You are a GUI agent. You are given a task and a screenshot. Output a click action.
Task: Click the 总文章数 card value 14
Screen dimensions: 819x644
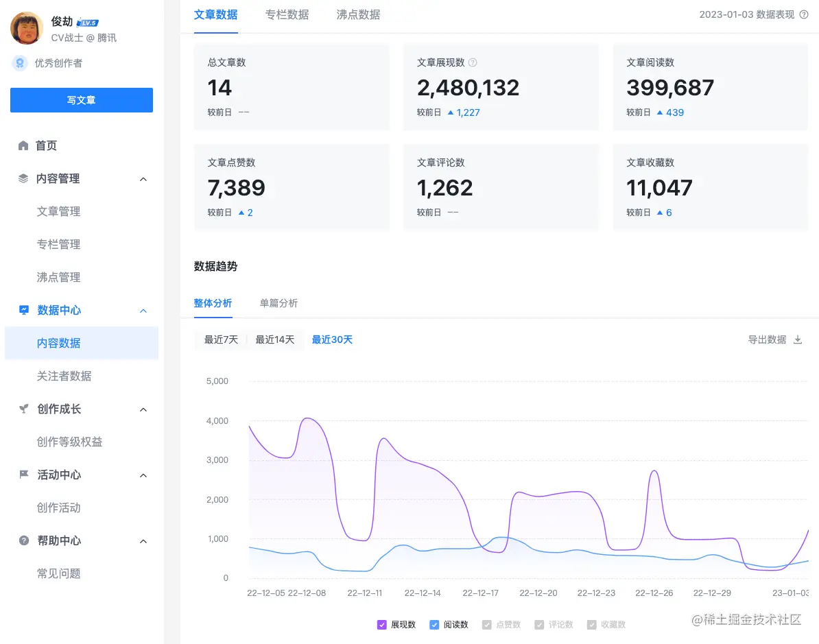click(219, 88)
